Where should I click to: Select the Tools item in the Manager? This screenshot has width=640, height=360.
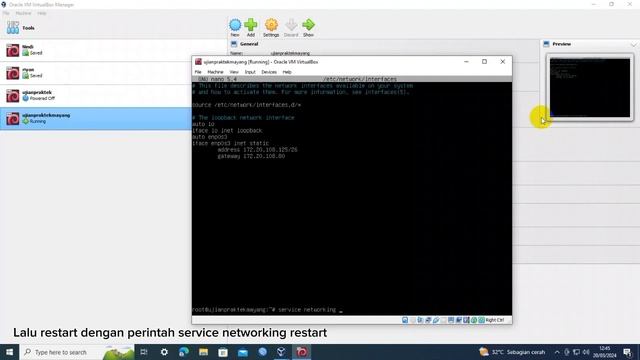pyautogui.click(x=113, y=28)
